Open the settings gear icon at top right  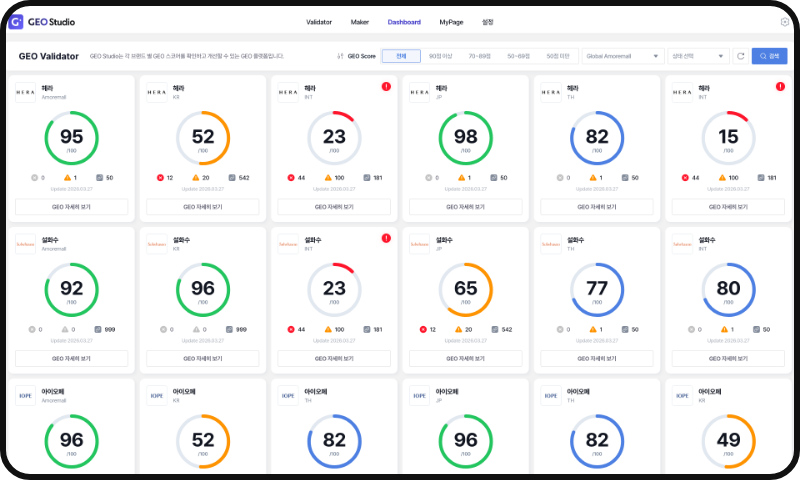[785, 22]
